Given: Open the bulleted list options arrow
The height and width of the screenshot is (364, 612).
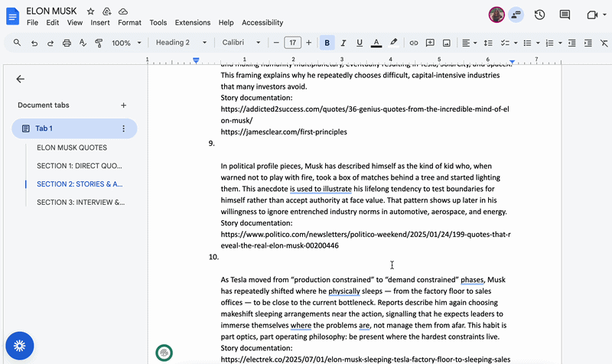Looking at the screenshot, I should pos(538,43).
